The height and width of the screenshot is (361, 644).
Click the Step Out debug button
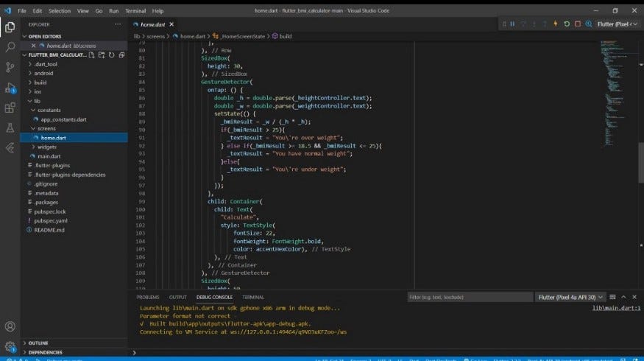click(x=545, y=24)
